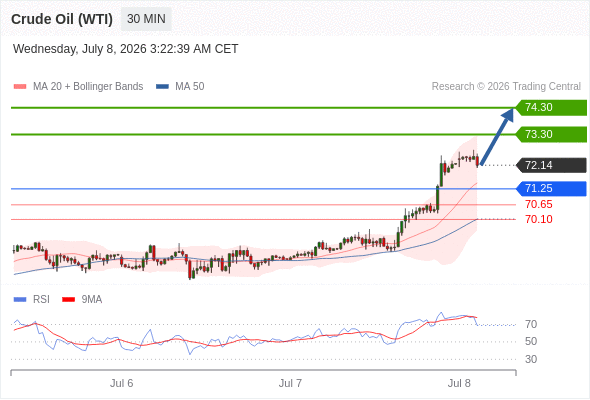Click the 71.25 blue pivot label
The height and width of the screenshot is (400, 590).
tap(551, 189)
